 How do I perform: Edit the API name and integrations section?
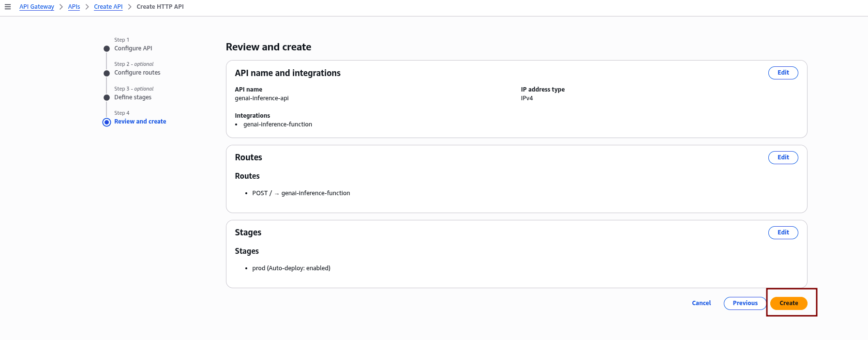783,73
